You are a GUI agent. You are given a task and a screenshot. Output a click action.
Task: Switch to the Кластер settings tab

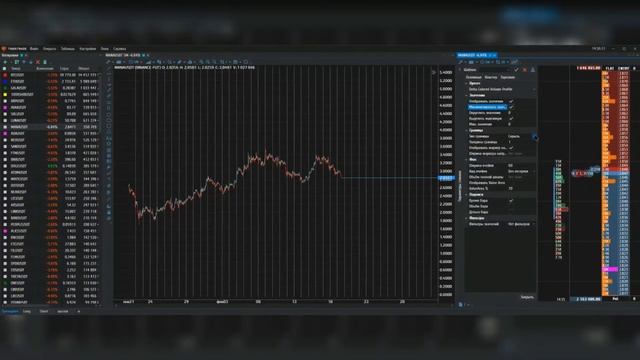pyautogui.click(x=491, y=77)
